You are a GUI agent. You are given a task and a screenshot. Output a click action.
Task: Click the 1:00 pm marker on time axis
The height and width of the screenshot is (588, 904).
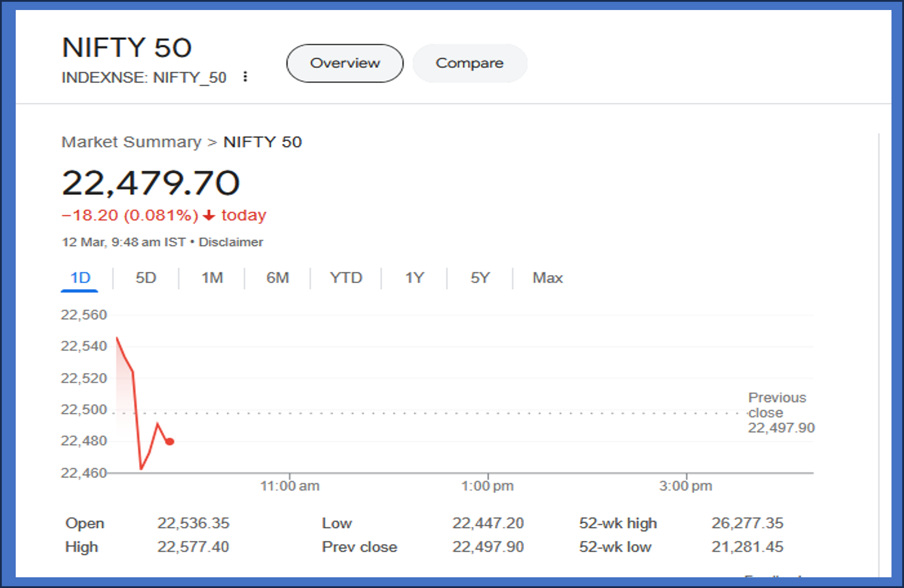(x=488, y=486)
